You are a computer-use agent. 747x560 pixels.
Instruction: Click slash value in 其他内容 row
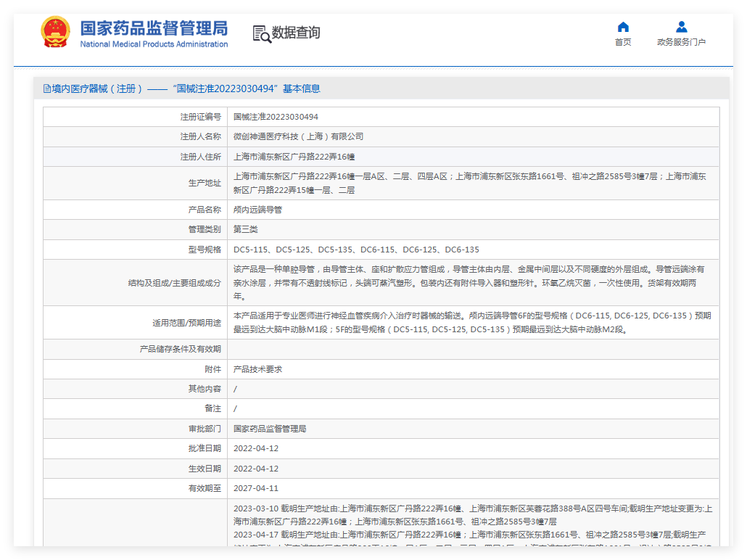point(236,390)
